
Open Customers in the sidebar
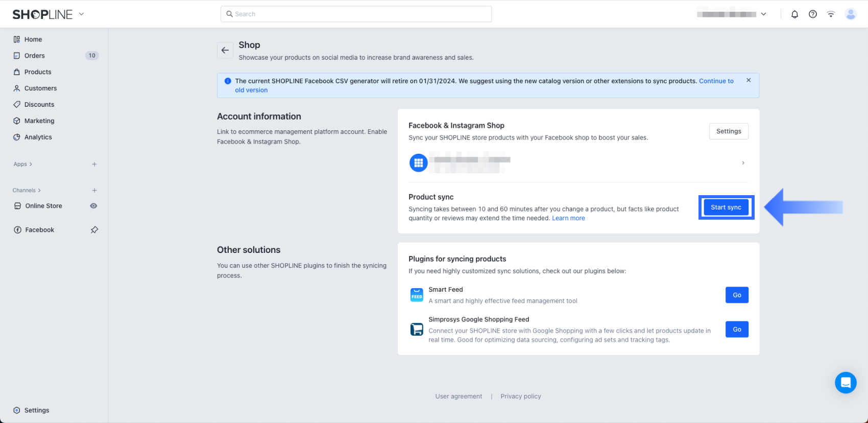tap(40, 88)
